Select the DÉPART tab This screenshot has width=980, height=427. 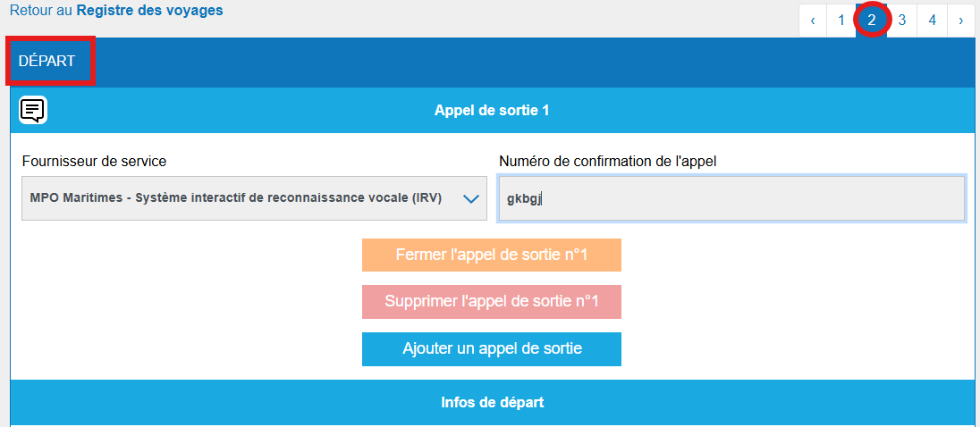click(47, 61)
